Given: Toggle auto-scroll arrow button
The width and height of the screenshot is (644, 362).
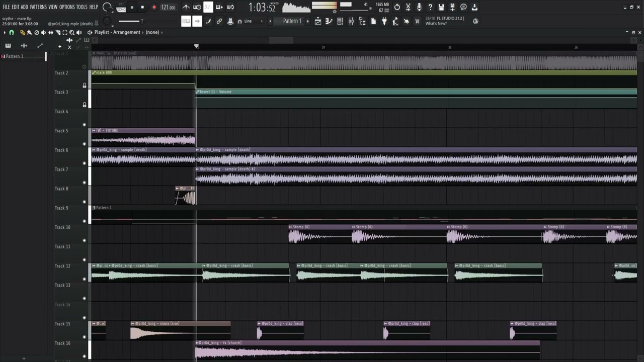Looking at the screenshot, I should [197, 21].
